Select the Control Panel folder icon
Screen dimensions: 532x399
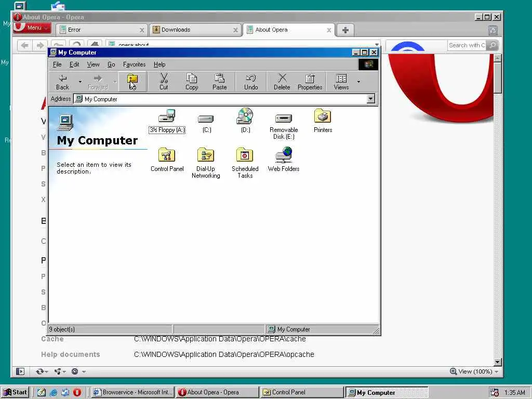tap(167, 160)
